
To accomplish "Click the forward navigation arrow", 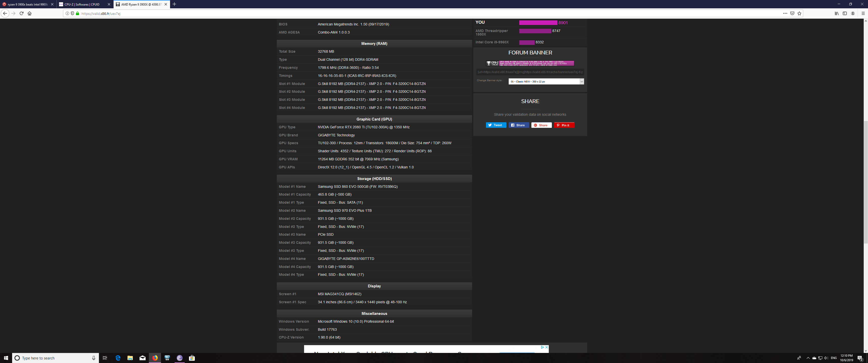I will [13, 13].
